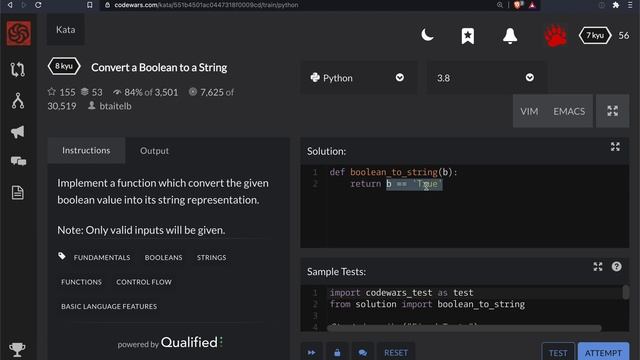Click the browser back arrow
This screenshot has height=360, width=640.
(10, 5)
